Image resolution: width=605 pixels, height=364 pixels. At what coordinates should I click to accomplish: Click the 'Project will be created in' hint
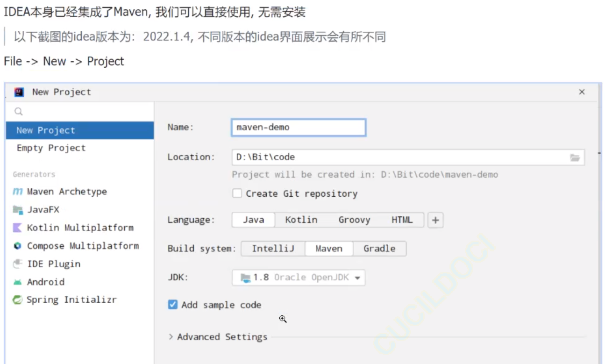tap(365, 175)
